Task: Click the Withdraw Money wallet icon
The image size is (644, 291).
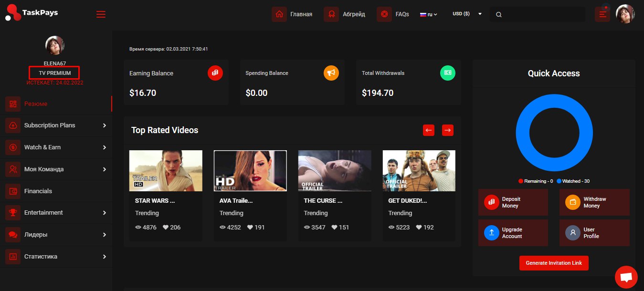Action: pyautogui.click(x=573, y=202)
